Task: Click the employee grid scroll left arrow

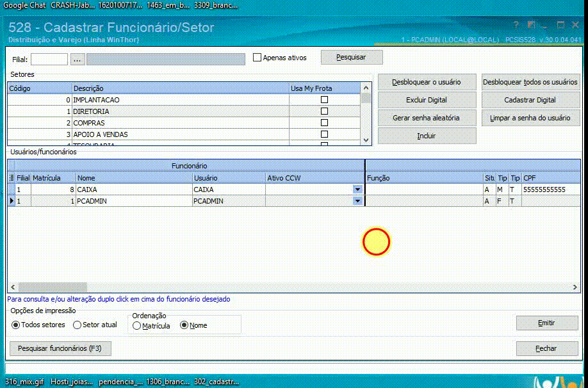Action: [13, 287]
